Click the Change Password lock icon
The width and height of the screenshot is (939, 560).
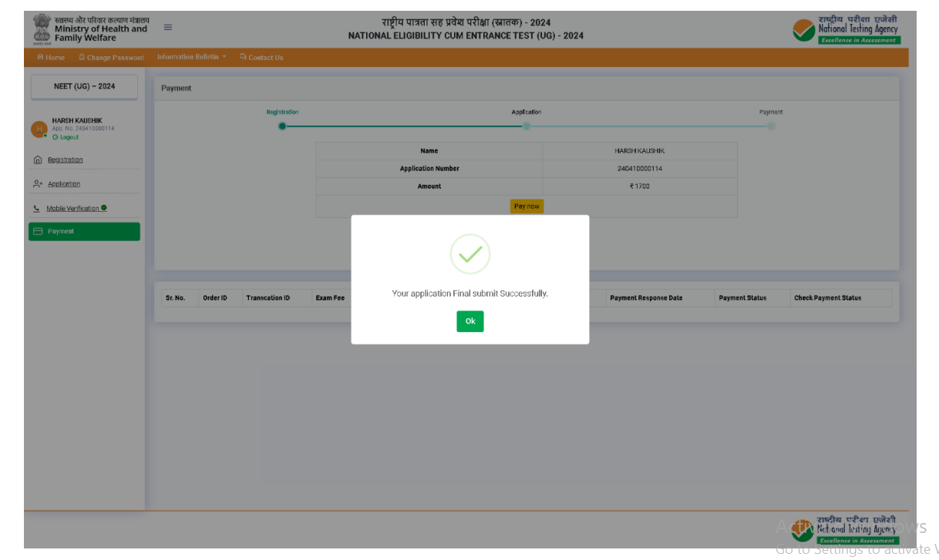pyautogui.click(x=82, y=58)
